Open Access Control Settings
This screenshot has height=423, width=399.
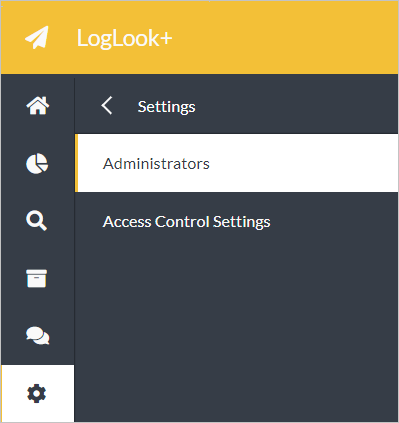click(186, 222)
